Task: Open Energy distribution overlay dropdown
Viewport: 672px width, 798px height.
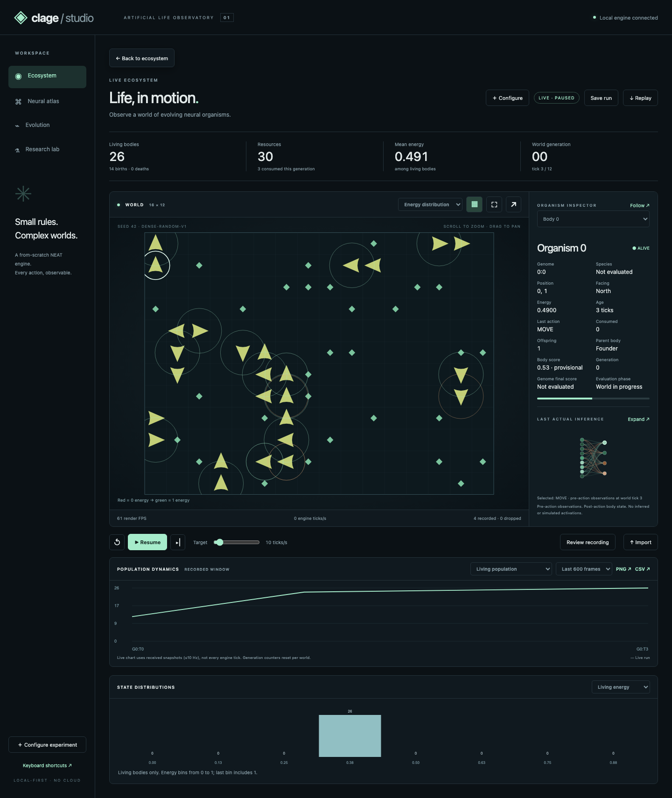Action: tap(430, 204)
